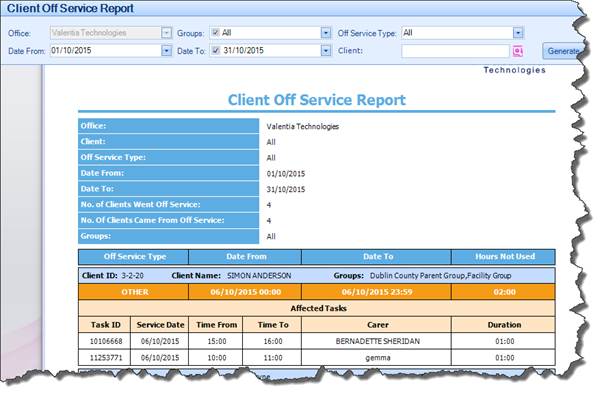Viewport: 602px width, 396px height.
Task: Click time from 15:00 cell
Action: click(217, 341)
